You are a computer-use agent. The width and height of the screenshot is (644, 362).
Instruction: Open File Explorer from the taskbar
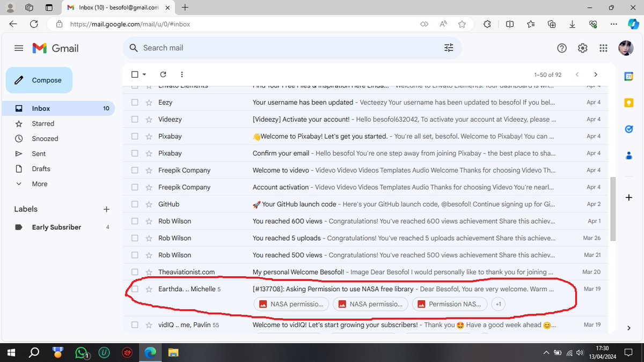click(173, 352)
